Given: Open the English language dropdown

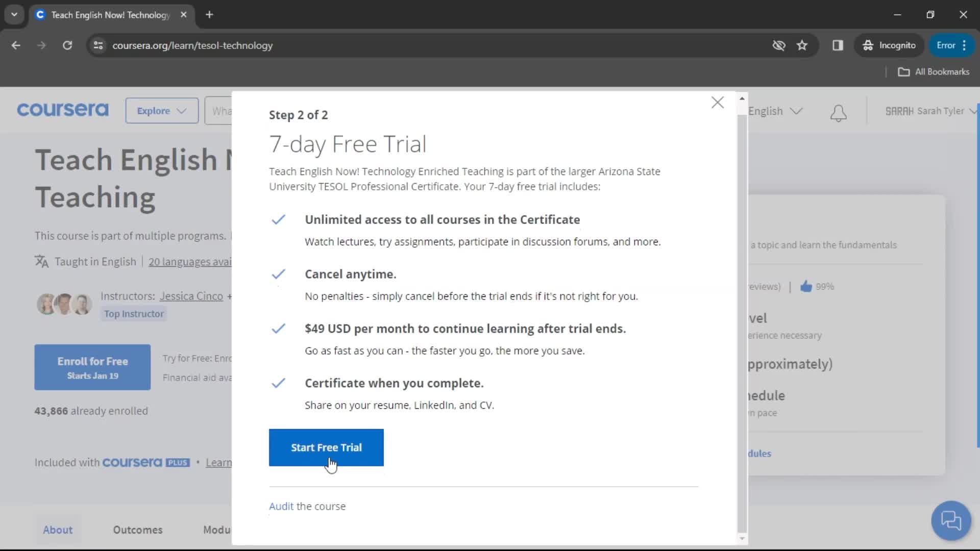Looking at the screenshot, I should tap(775, 111).
